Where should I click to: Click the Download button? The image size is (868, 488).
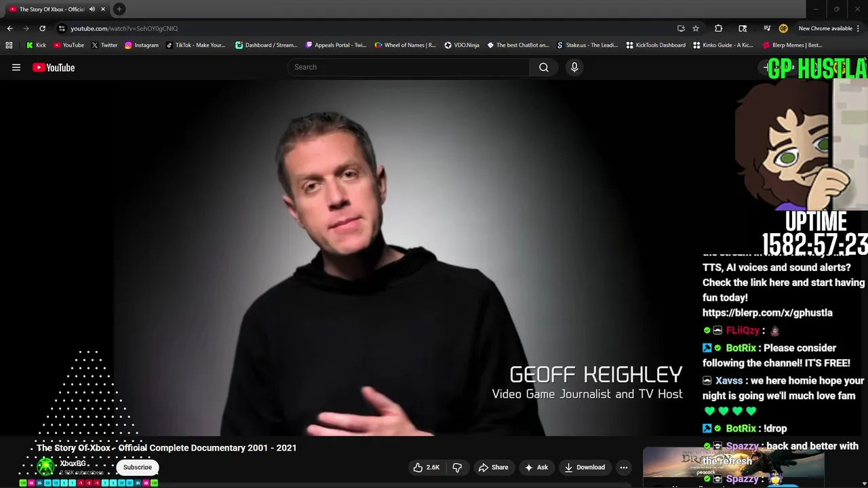click(x=585, y=467)
